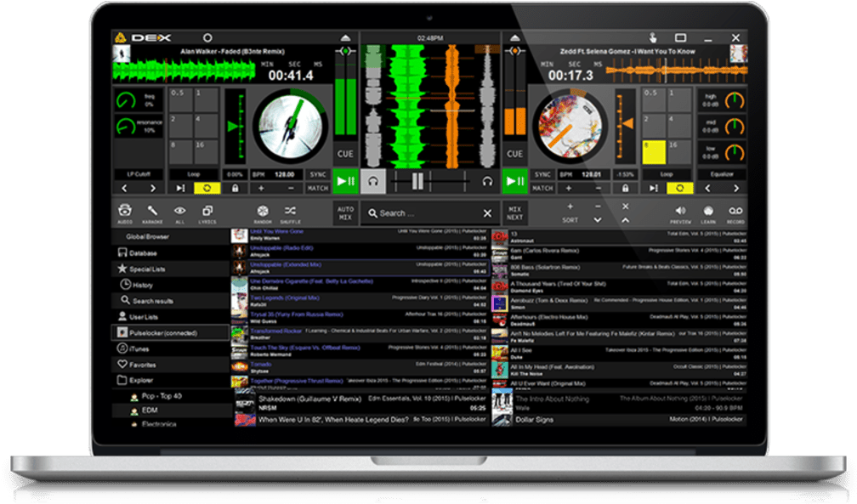
Task: Open the Lyrics window icon
Action: click(x=207, y=211)
